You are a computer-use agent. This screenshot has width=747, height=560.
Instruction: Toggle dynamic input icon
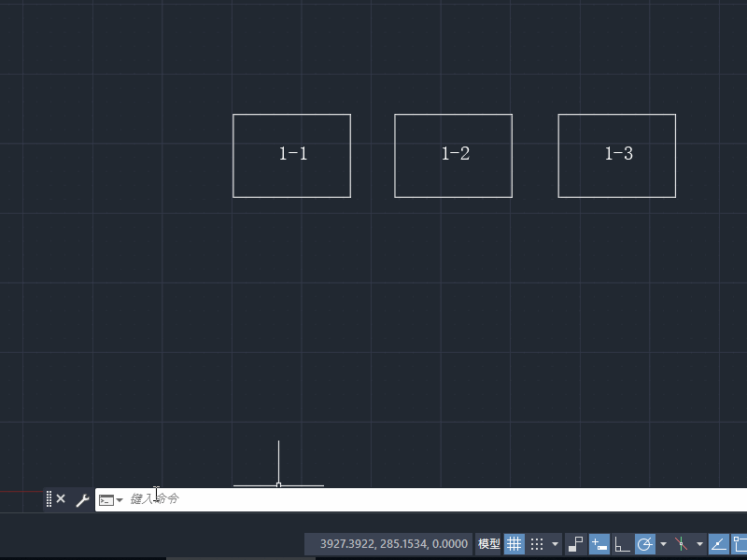pyautogui.click(x=599, y=544)
